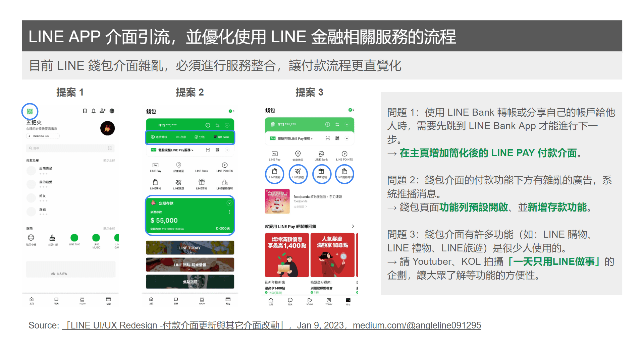Tap the flame profile avatar in Proposal 1

pos(107,128)
